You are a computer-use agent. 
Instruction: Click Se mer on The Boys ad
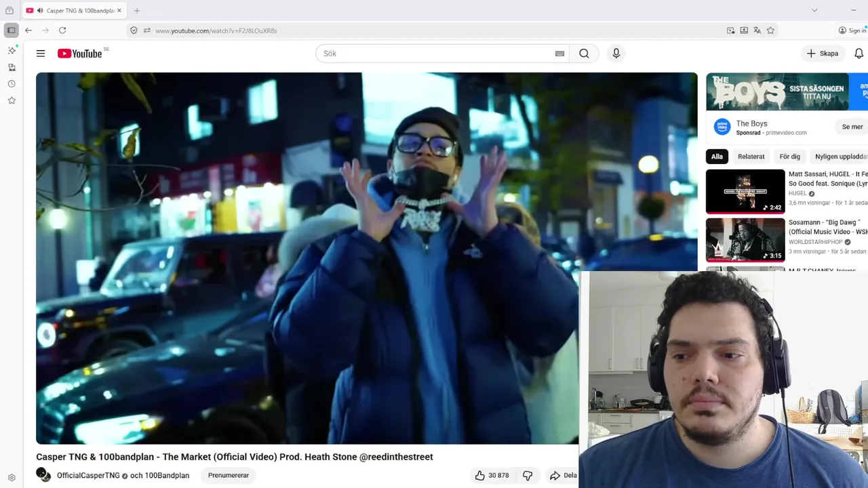pos(852,127)
